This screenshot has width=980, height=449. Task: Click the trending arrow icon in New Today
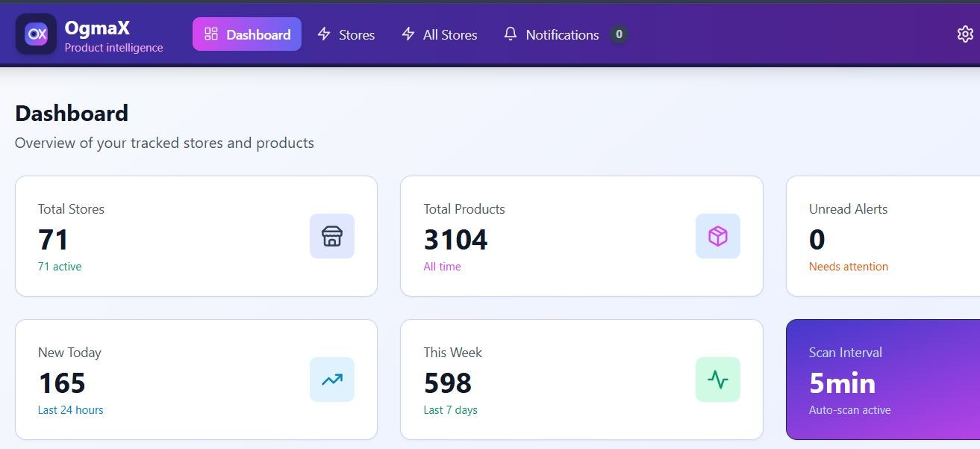(332, 380)
